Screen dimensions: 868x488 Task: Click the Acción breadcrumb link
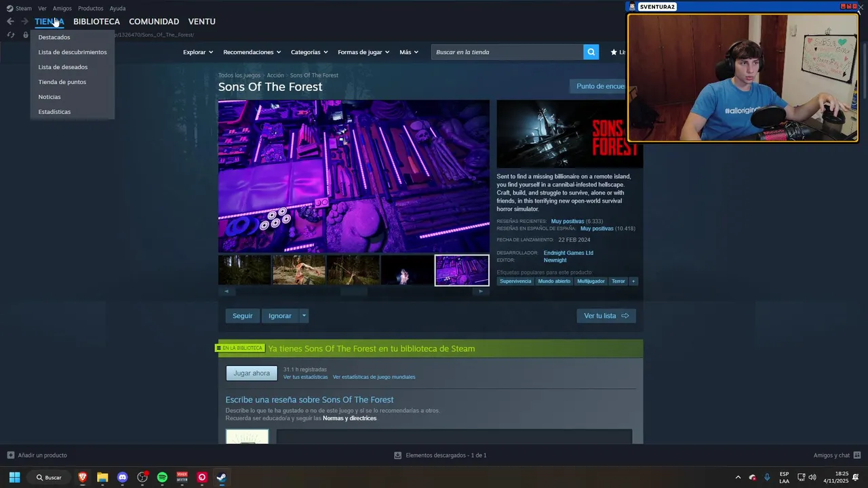coord(275,75)
